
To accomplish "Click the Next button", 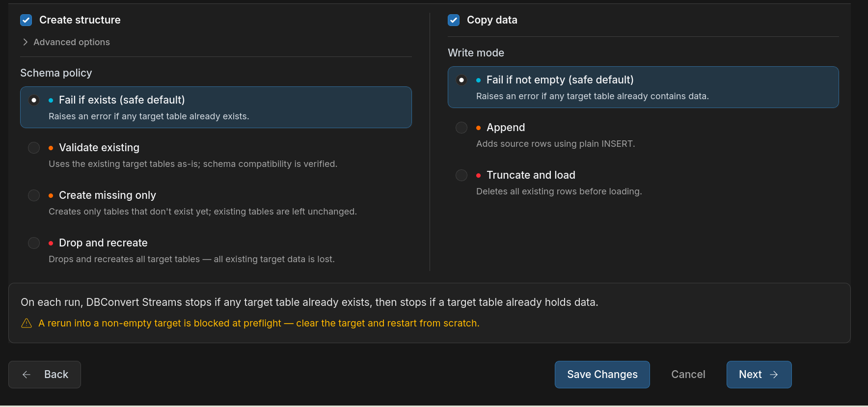I will pyautogui.click(x=759, y=375).
